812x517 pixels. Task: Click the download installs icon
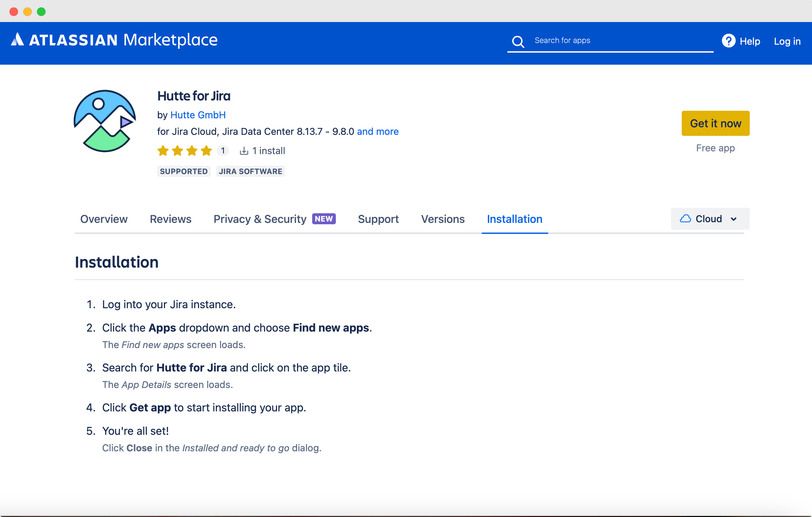click(x=243, y=150)
